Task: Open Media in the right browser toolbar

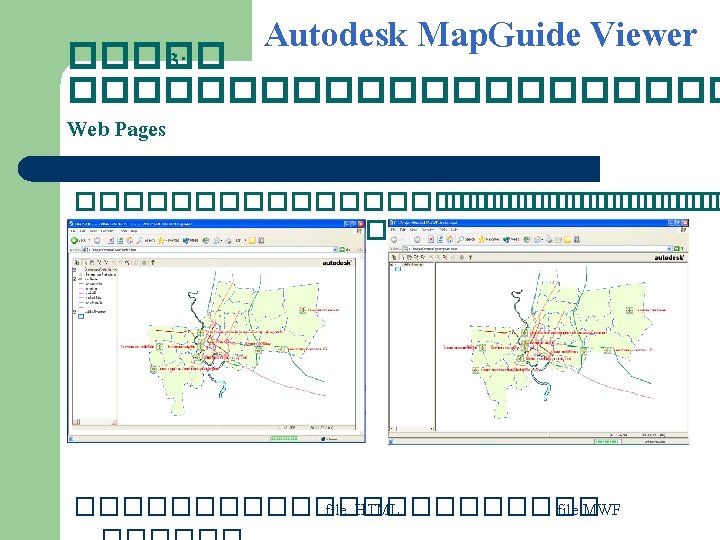Action: coord(511,239)
